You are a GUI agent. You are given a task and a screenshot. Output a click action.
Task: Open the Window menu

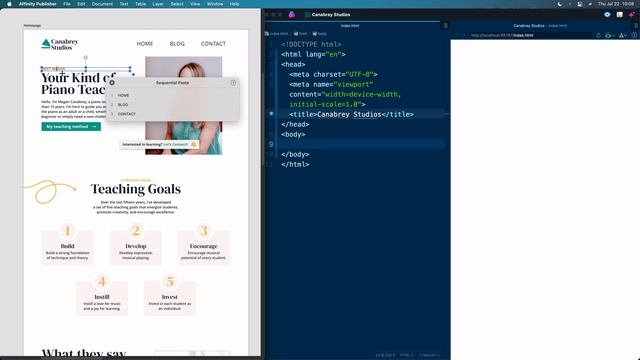coord(215,4)
